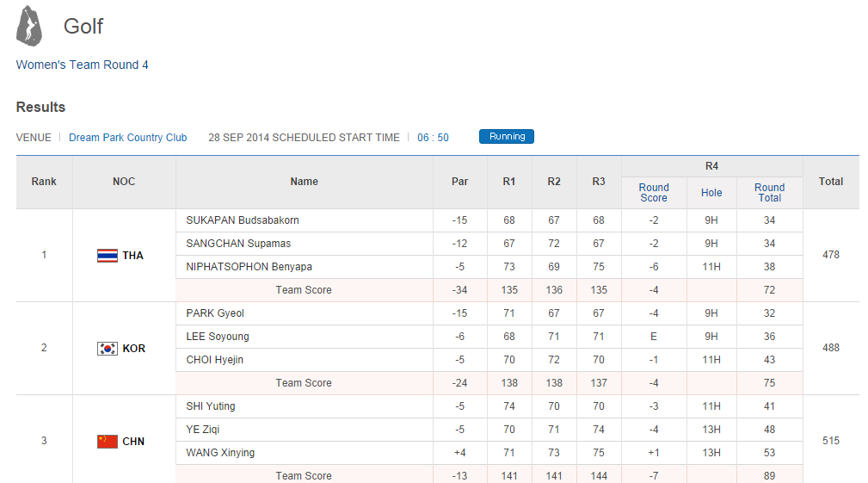Click the Round Score column header
This screenshot has height=483, width=868.
point(654,193)
